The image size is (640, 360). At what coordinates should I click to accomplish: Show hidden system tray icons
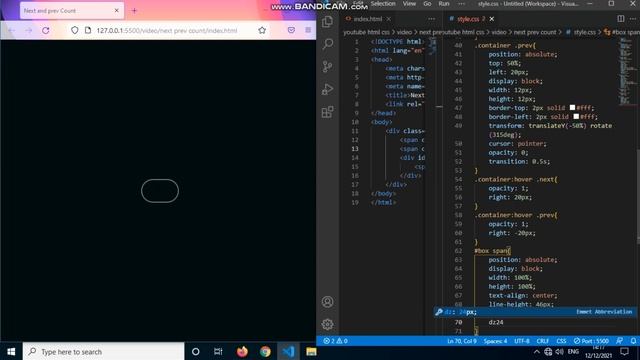point(537,351)
